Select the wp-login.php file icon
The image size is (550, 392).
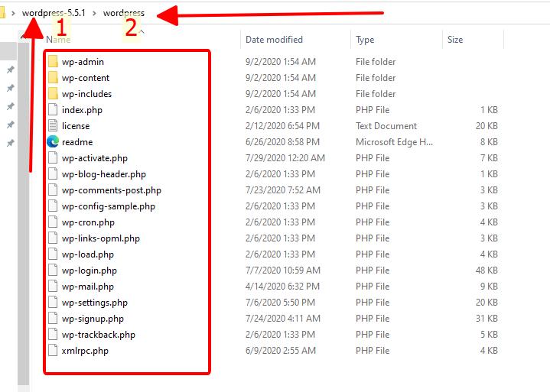(x=53, y=270)
